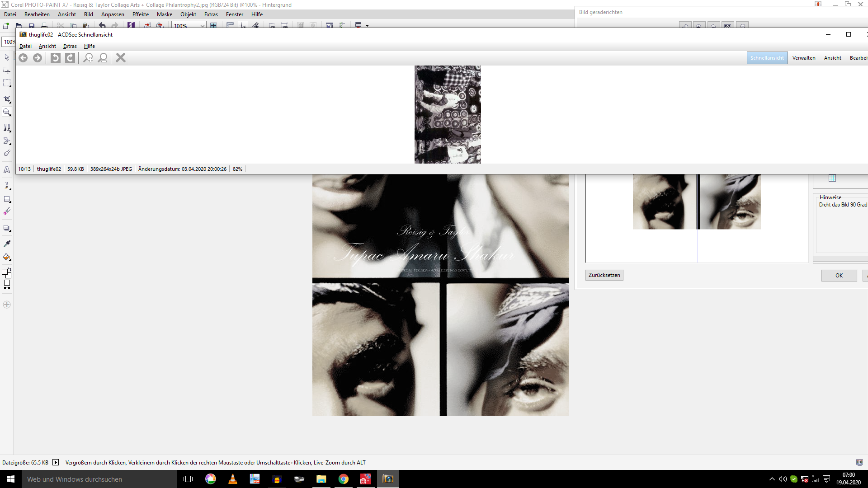Zoom out with ACDSee magnifier minus icon
This screenshot has height=488, width=868.
103,58
